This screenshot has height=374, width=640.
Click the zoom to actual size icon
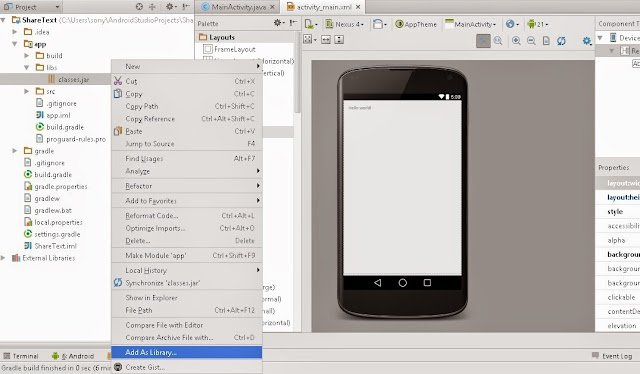point(498,40)
